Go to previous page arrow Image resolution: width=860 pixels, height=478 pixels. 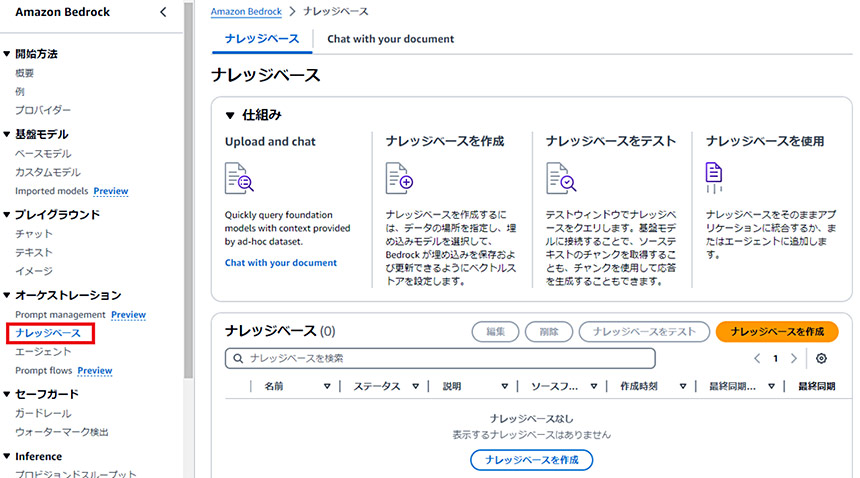coord(757,358)
